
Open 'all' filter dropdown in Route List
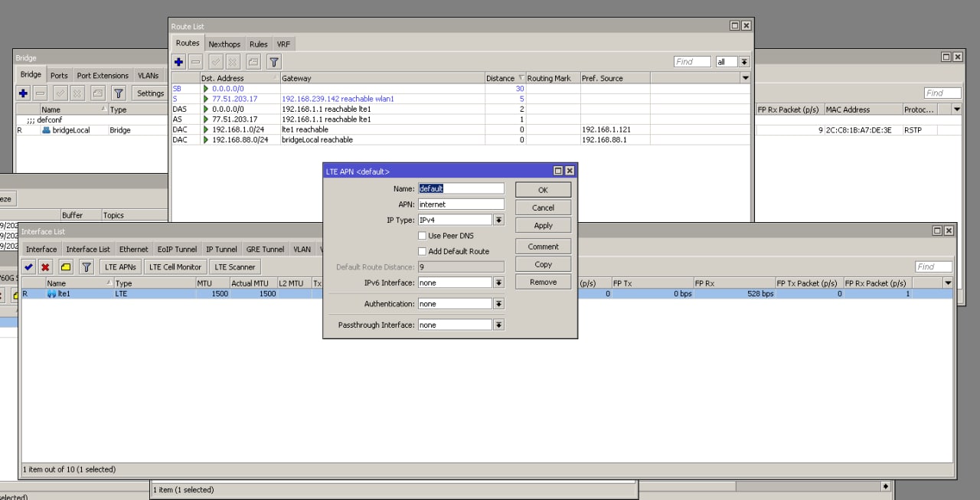[744, 62]
